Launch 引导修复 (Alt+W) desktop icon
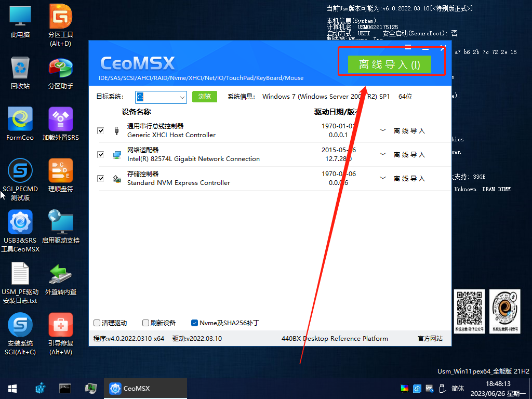 point(61,334)
